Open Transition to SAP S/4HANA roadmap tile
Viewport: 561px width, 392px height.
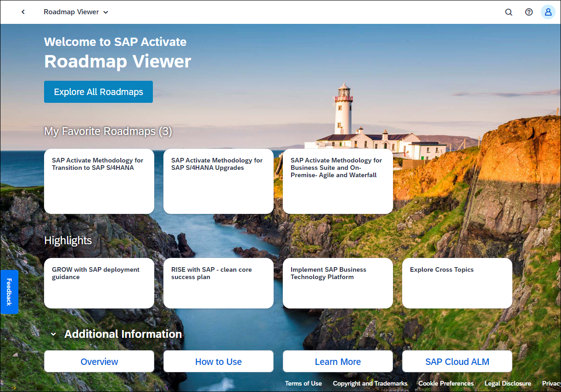[99, 181]
